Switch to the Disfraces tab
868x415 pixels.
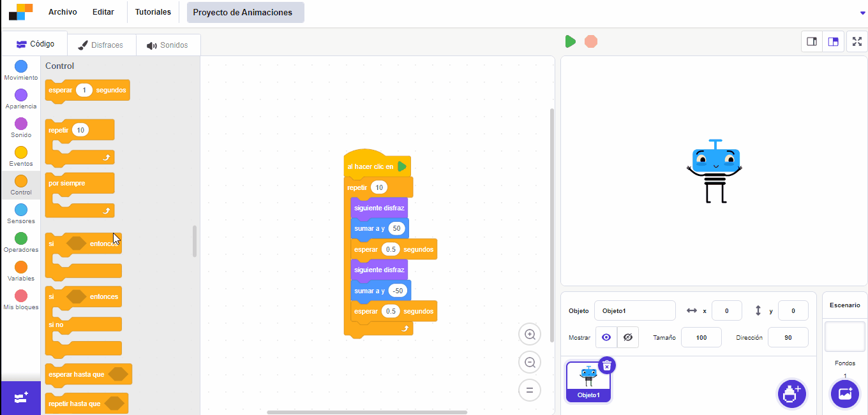[x=100, y=45]
